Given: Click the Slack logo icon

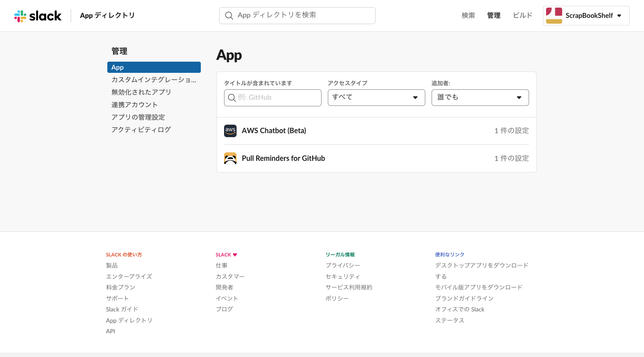Looking at the screenshot, I should pos(21,16).
